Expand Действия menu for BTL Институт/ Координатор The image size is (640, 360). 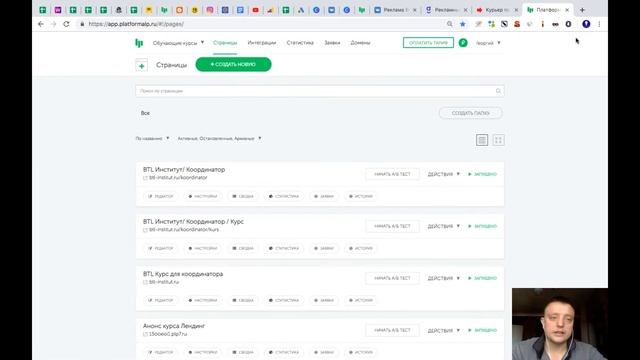click(444, 174)
